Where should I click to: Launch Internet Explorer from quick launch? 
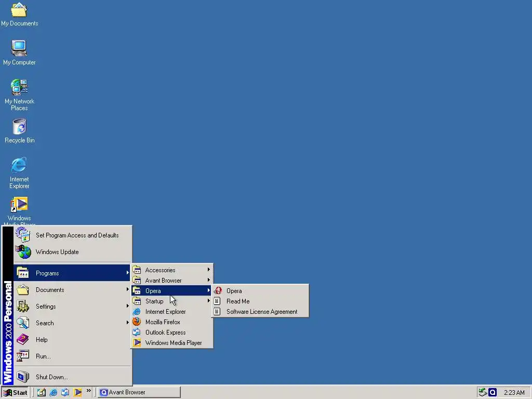(x=54, y=392)
